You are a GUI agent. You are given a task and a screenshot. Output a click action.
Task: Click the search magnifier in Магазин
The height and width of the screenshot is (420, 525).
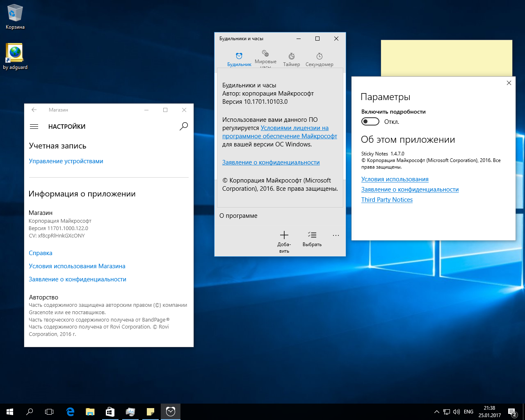tap(184, 126)
